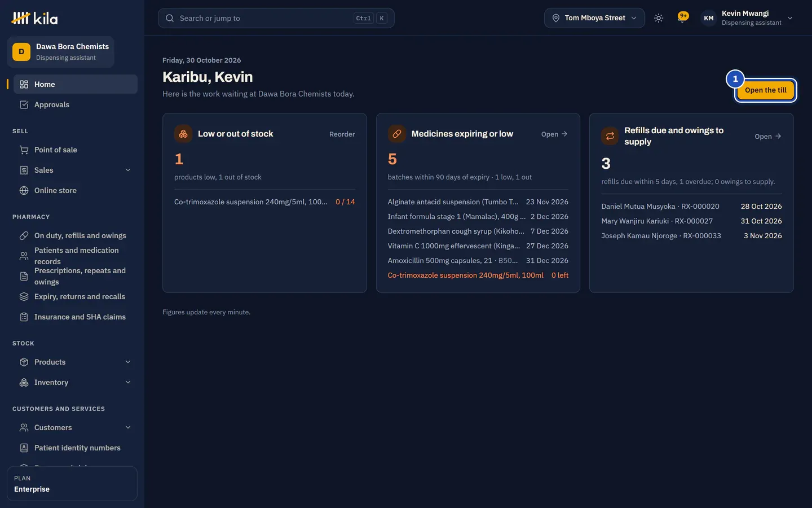
Task: Open Online store
Action: pos(76,190)
